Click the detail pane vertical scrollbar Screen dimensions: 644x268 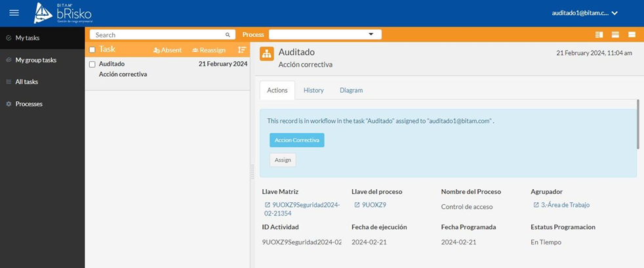pos(638,123)
